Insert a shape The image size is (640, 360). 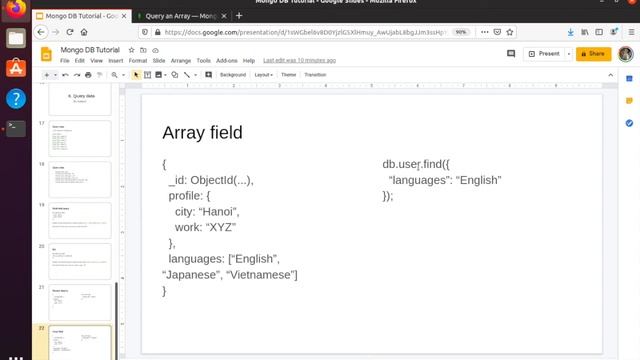tap(175, 75)
